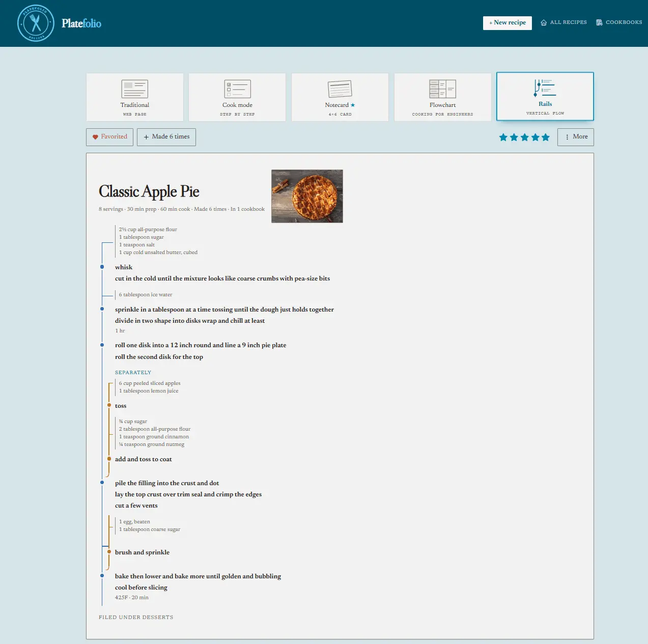
Task: Click the 'bake then lower' step node
Action: (x=102, y=576)
